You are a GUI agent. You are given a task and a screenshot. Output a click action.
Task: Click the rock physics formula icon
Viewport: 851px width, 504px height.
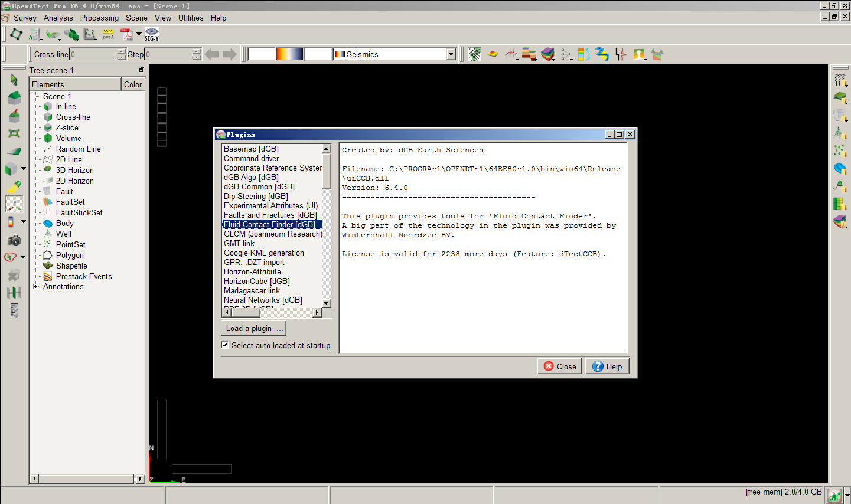108,34
